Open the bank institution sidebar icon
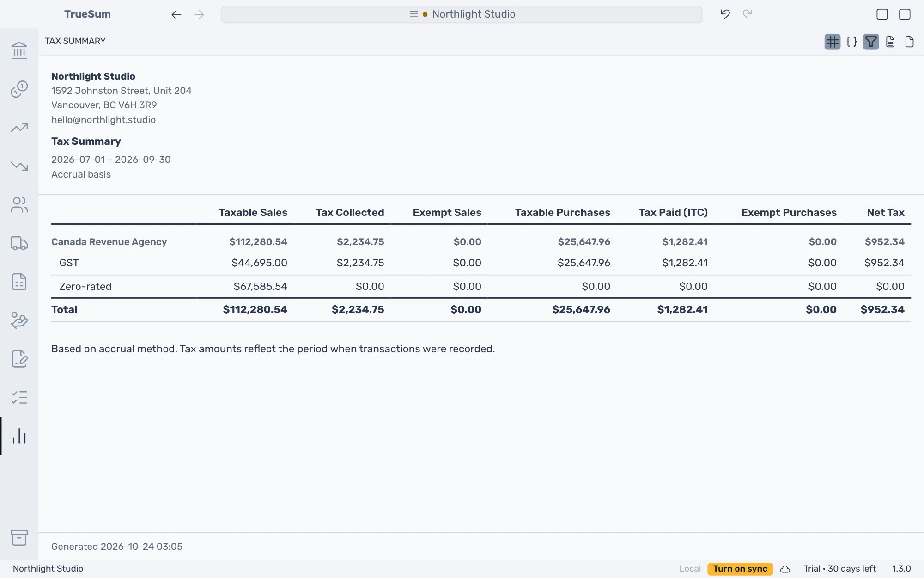 19,50
